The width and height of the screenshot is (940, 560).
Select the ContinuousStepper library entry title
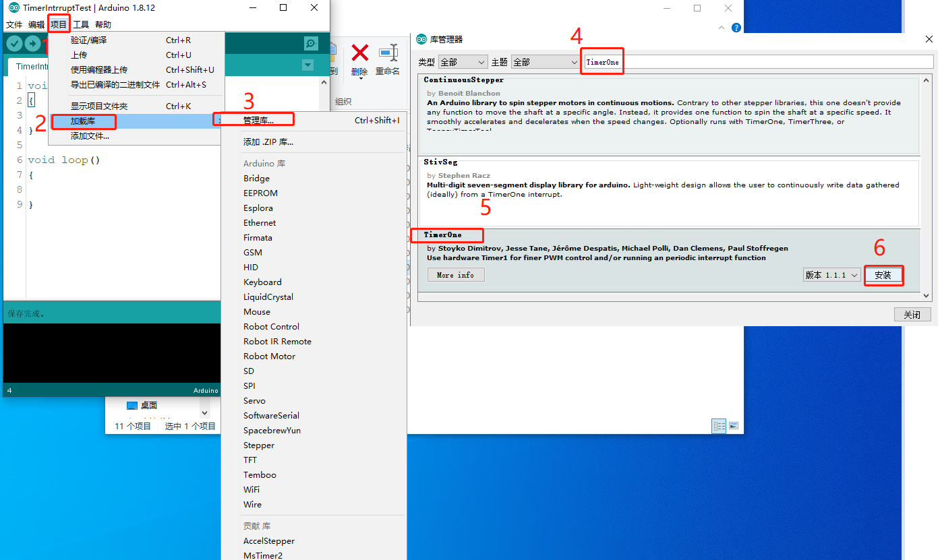pyautogui.click(x=464, y=80)
